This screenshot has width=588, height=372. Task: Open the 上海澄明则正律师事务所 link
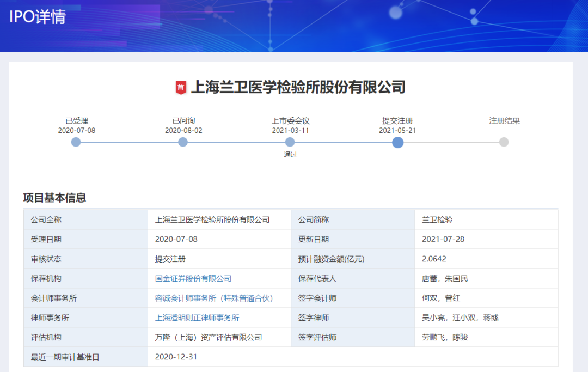click(x=197, y=318)
